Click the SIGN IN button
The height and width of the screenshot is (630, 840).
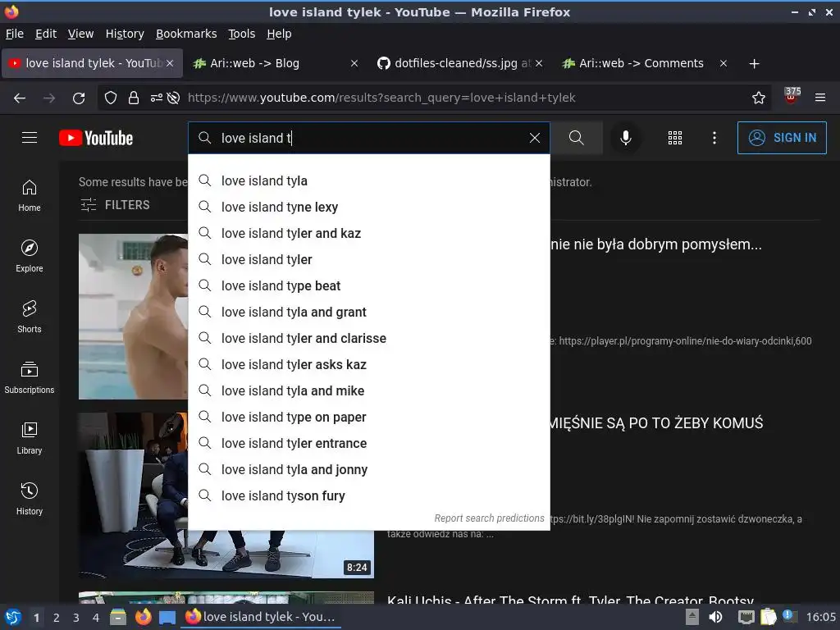pyautogui.click(x=782, y=138)
